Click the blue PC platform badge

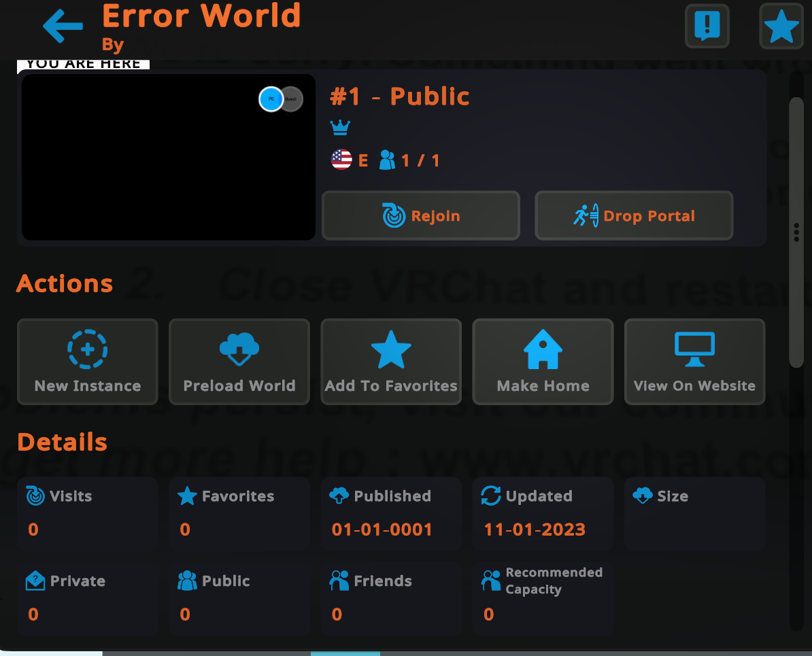click(271, 99)
